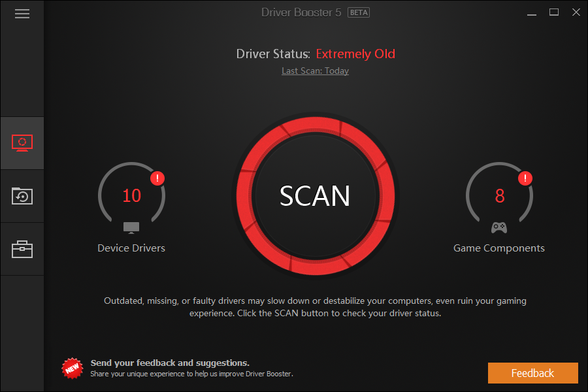This screenshot has width=588, height=392.
Task: Click the monitor icon under Device Drivers gauge
Action: pyautogui.click(x=131, y=228)
